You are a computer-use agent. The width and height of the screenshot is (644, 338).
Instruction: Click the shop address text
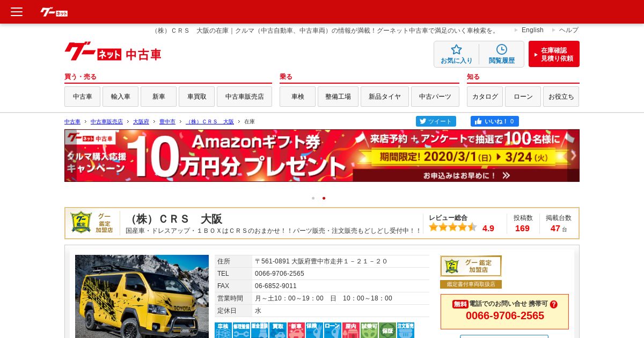click(x=321, y=261)
